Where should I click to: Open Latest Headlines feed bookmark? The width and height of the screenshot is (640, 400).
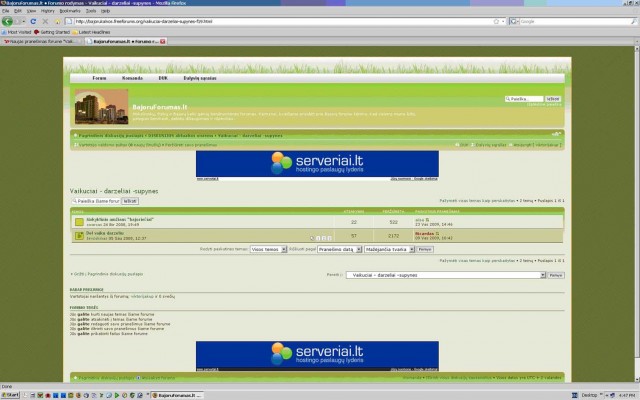pyautogui.click(x=91, y=32)
